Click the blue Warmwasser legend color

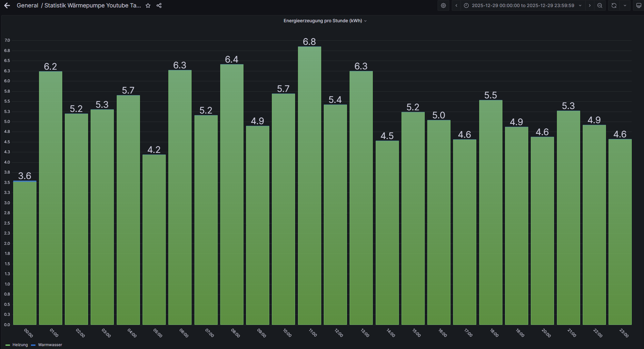[x=33, y=345]
